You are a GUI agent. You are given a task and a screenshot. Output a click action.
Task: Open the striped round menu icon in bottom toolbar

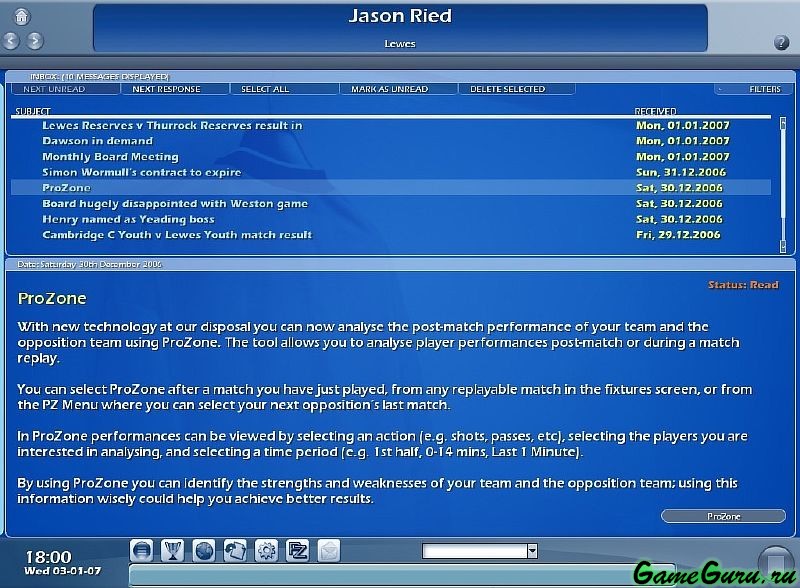pos(141,551)
